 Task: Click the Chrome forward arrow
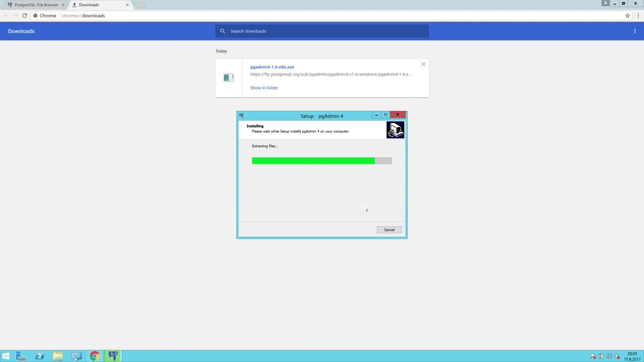click(15, 16)
